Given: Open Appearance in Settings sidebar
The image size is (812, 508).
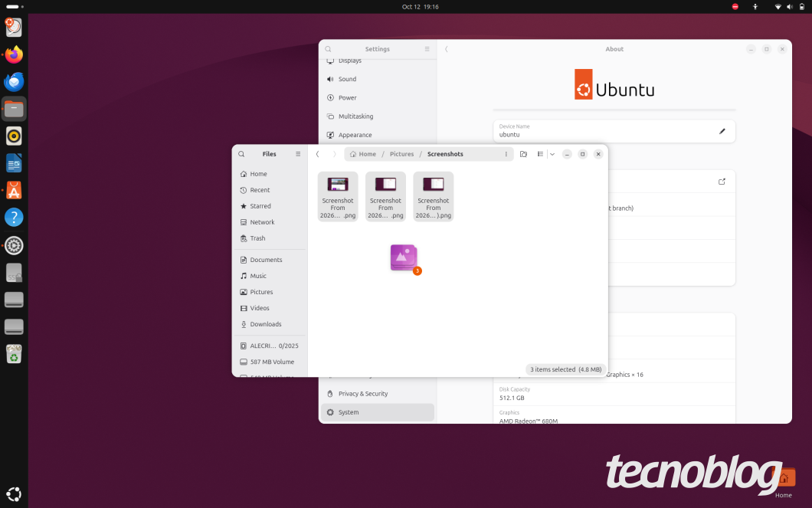Looking at the screenshot, I should (378, 135).
